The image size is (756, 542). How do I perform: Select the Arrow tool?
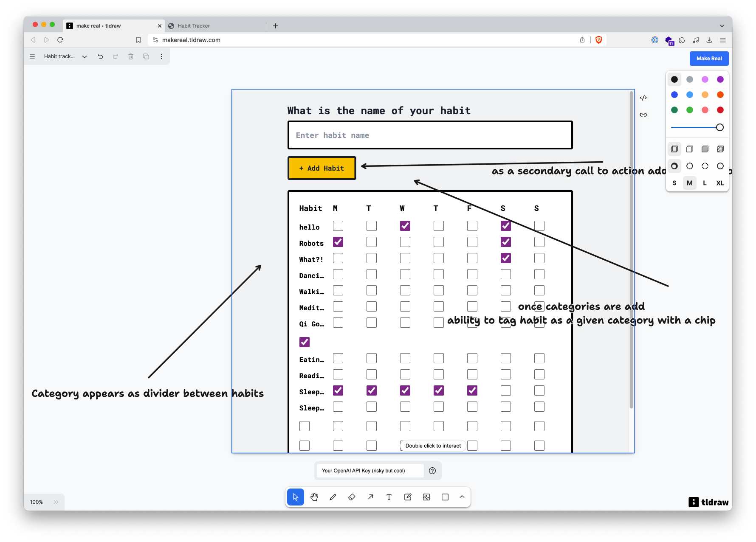pyautogui.click(x=370, y=497)
